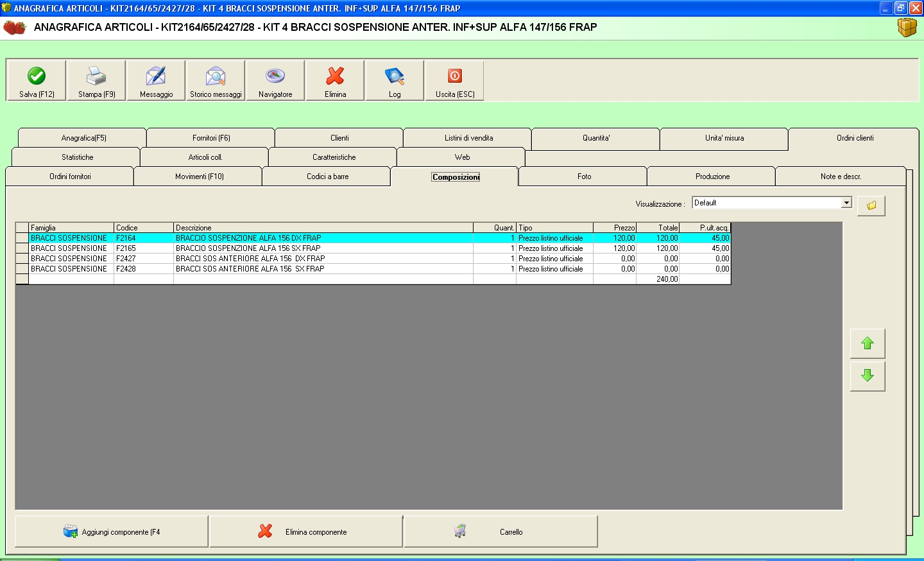The image size is (924, 561).
Task: Click the Totale column header
Action: (x=658, y=228)
